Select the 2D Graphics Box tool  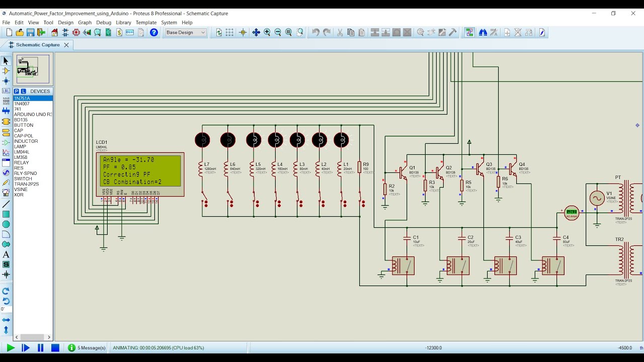click(6, 214)
